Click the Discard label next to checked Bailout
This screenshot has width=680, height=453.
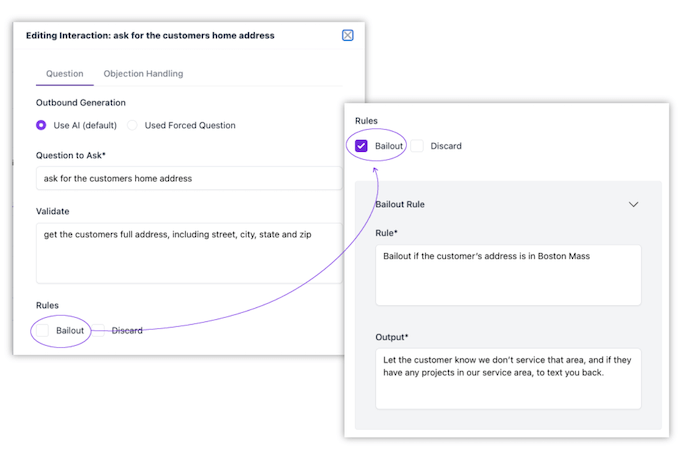coord(446,146)
